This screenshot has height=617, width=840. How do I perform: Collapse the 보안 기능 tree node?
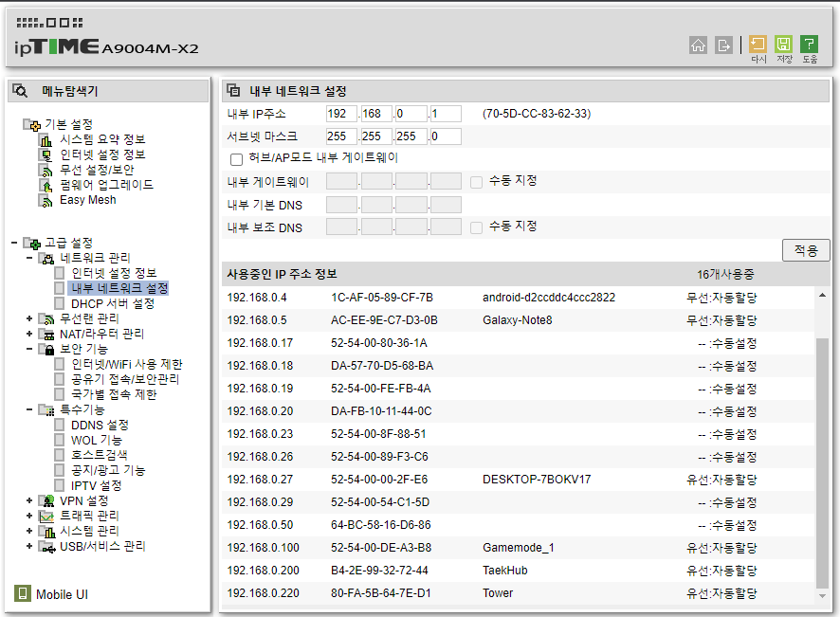tap(29, 349)
